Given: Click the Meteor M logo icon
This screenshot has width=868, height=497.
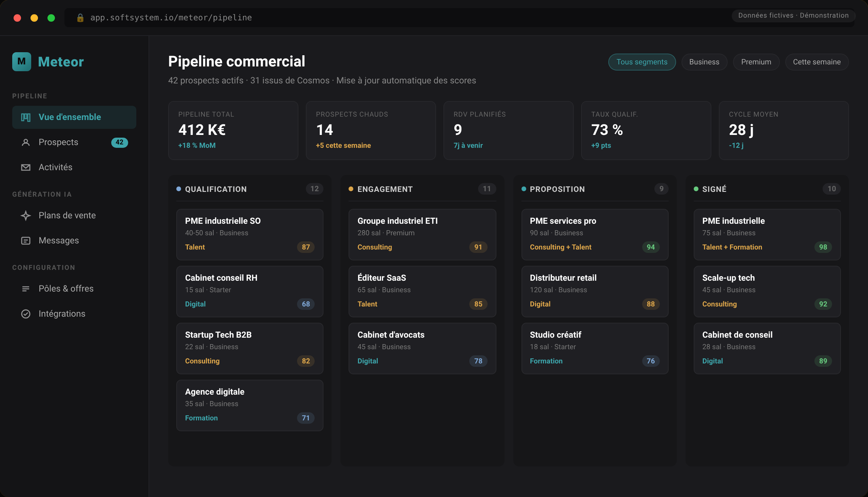Looking at the screenshot, I should coord(21,61).
